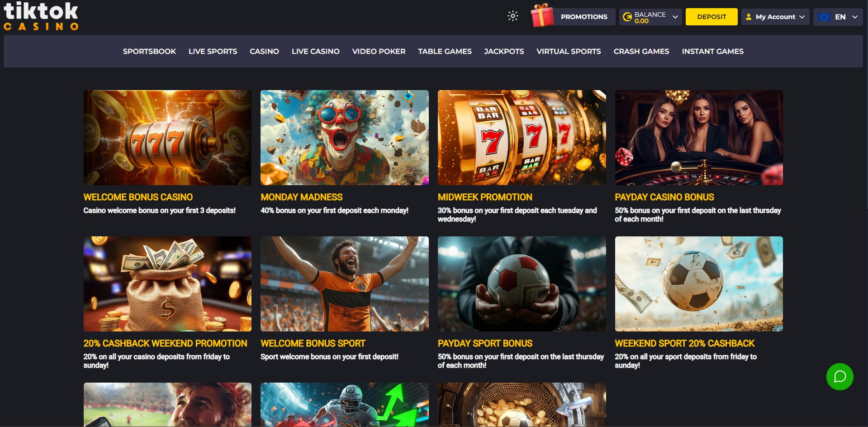868x427 pixels.
Task: Click the Welcome Bonus Casino title
Action: pyautogui.click(x=138, y=197)
